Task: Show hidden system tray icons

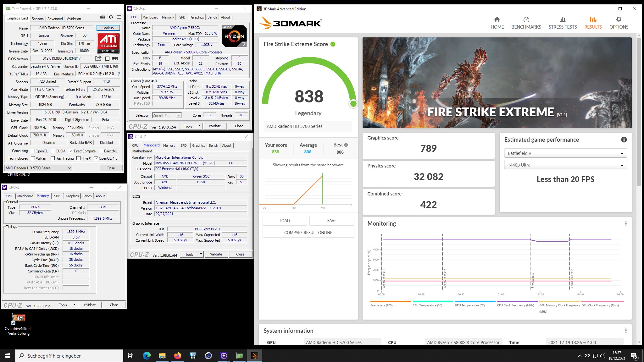Action: (580, 356)
